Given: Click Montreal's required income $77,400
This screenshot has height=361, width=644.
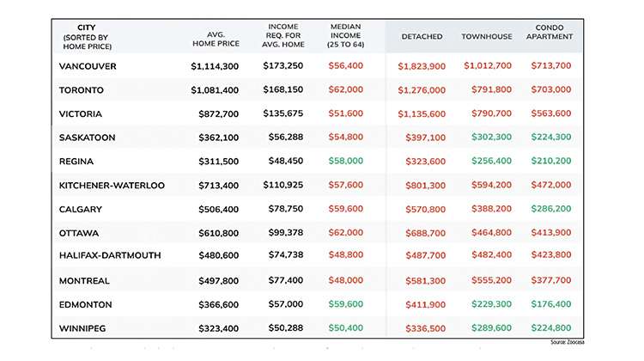Looking at the screenshot, I should pyautogui.click(x=285, y=280).
